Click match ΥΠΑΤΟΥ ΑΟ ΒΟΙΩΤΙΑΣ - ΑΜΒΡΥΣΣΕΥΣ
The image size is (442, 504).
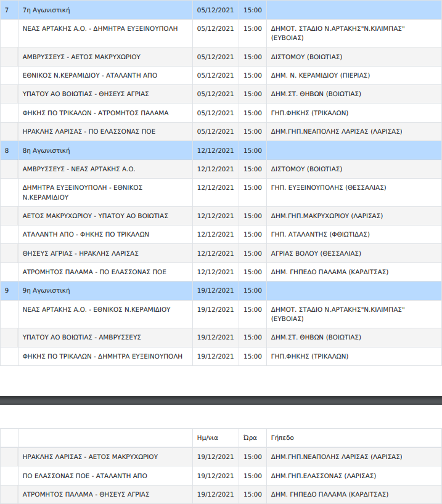(82, 337)
